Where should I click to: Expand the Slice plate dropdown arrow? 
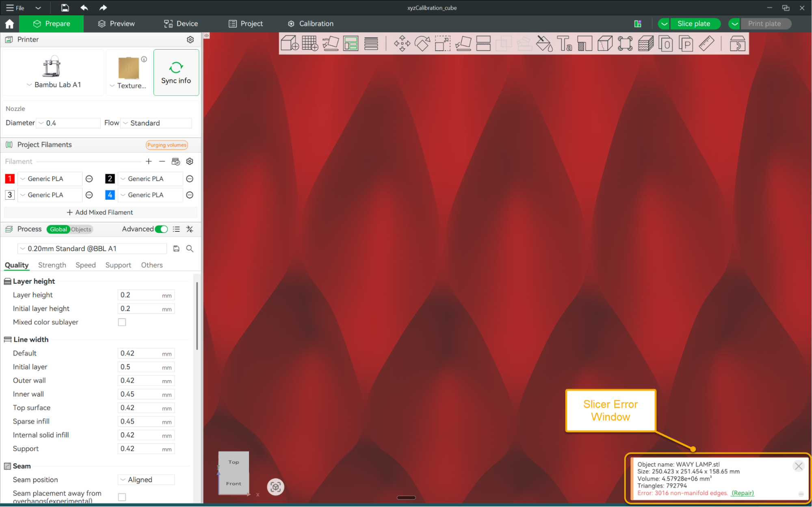(x=664, y=24)
